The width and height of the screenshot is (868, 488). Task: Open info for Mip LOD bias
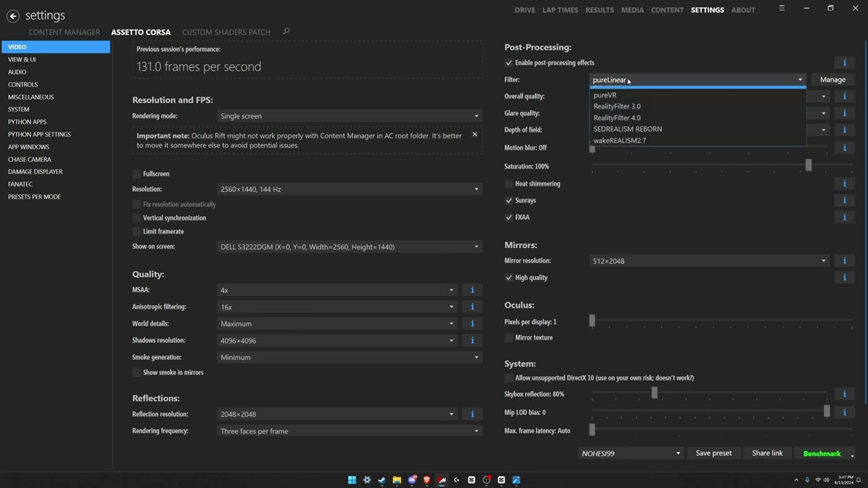click(844, 412)
